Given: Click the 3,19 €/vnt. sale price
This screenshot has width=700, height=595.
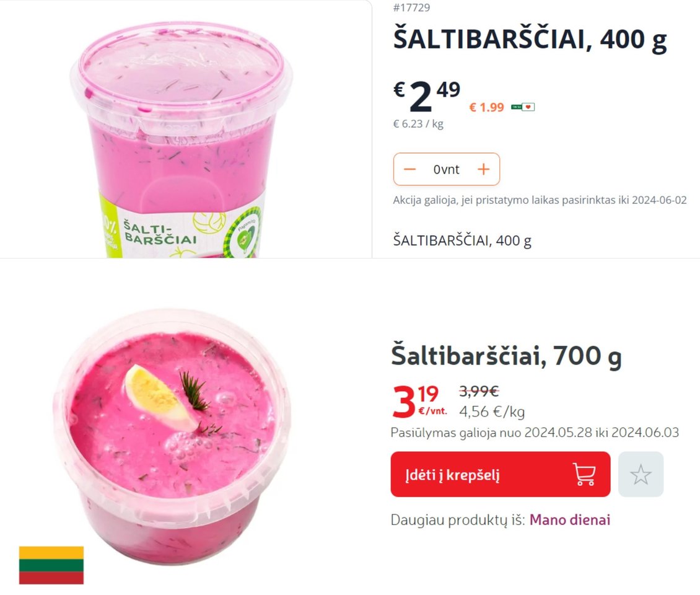Looking at the screenshot, I should (419, 402).
